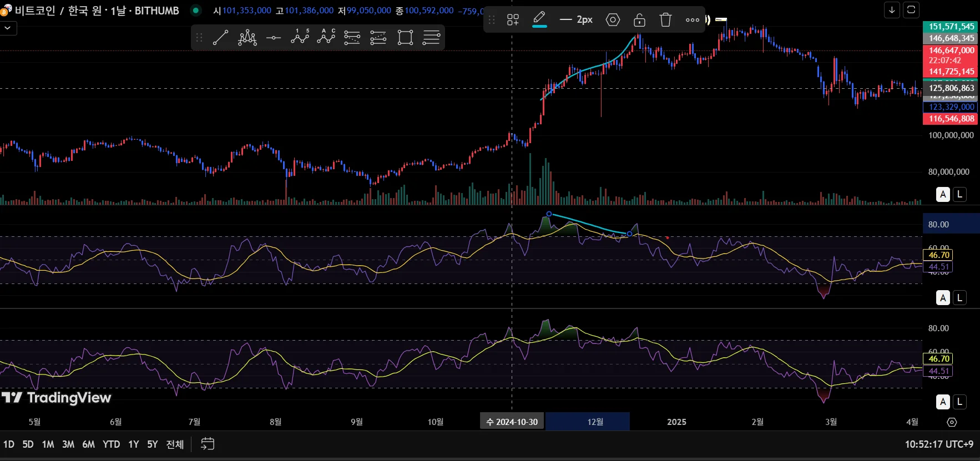Toggle auto scale on second RSI pane
This screenshot has height=461, width=980.
[x=943, y=402]
